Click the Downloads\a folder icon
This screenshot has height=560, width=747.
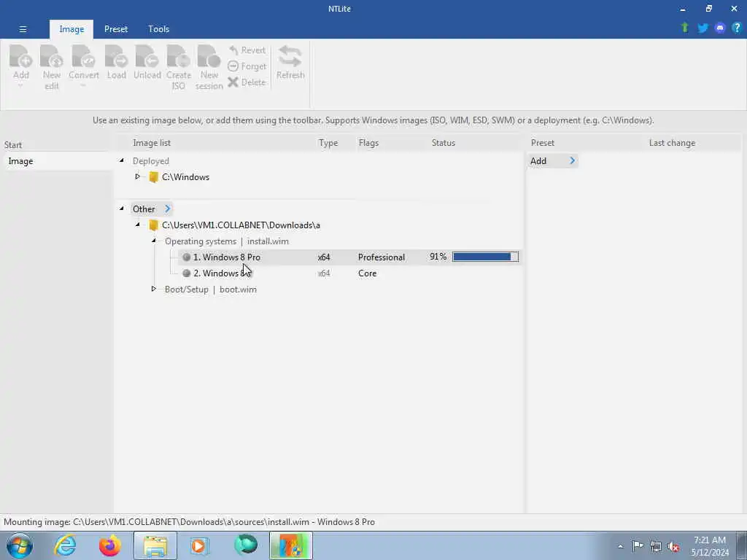pos(153,225)
